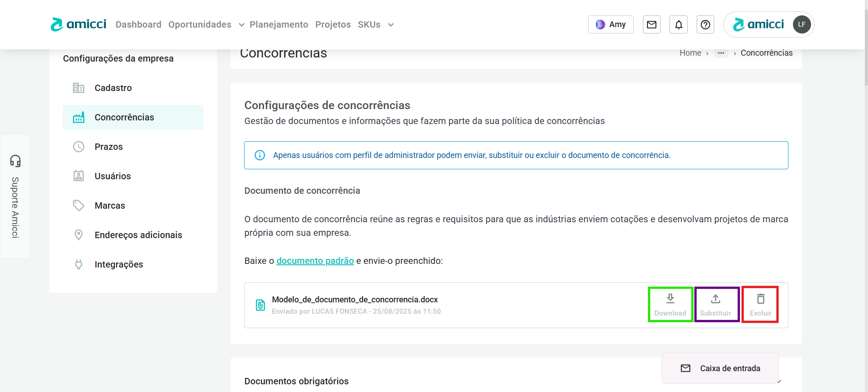The image size is (868, 392).
Task: Click the Home breadcrumb link
Action: point(690,53)
